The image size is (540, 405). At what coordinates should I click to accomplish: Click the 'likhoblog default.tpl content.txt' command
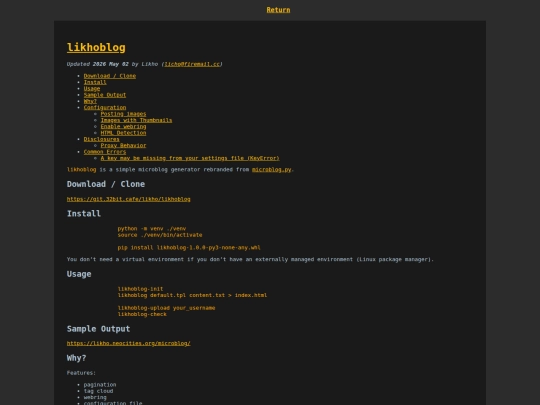coord(192,295)
